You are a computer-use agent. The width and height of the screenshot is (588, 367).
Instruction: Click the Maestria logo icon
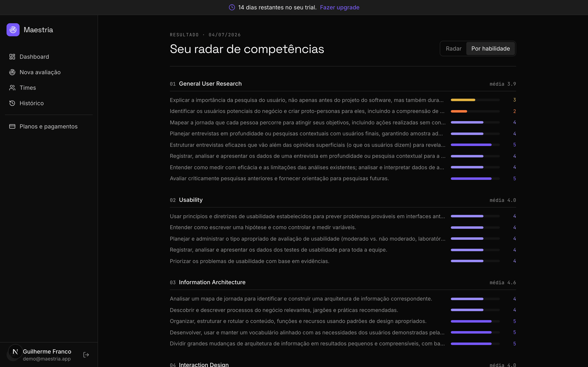click(x=13, y=30)
